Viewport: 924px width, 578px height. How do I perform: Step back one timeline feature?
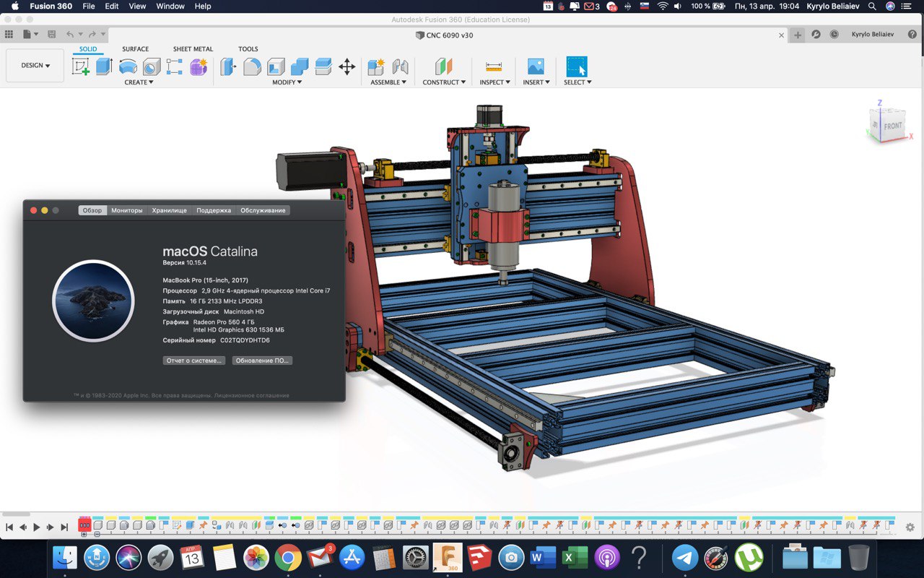point(23,527)
